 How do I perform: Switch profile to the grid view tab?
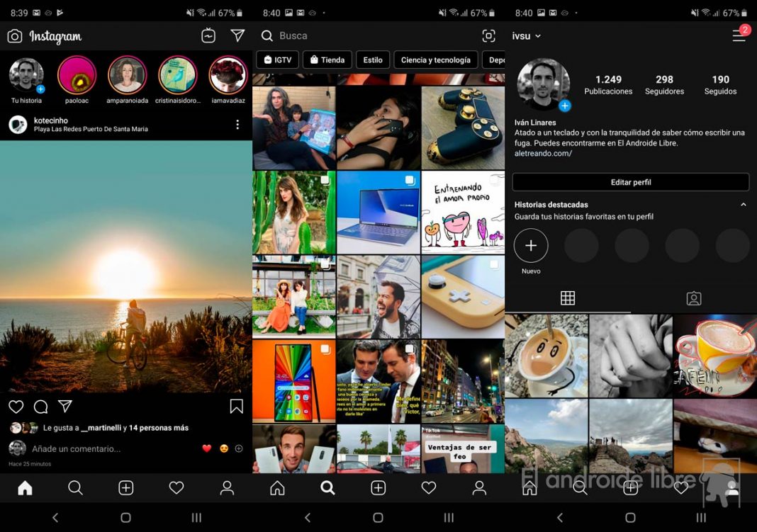coord(568,298)
